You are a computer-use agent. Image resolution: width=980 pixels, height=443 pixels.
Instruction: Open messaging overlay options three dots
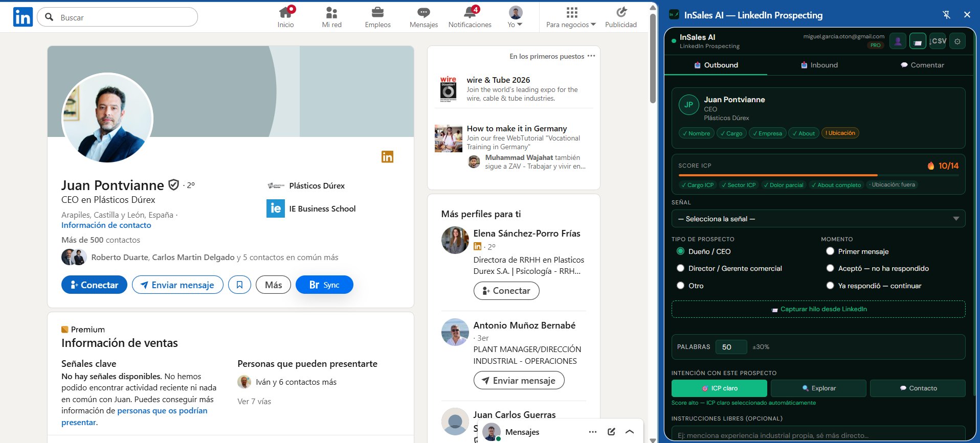coord(593,432)
